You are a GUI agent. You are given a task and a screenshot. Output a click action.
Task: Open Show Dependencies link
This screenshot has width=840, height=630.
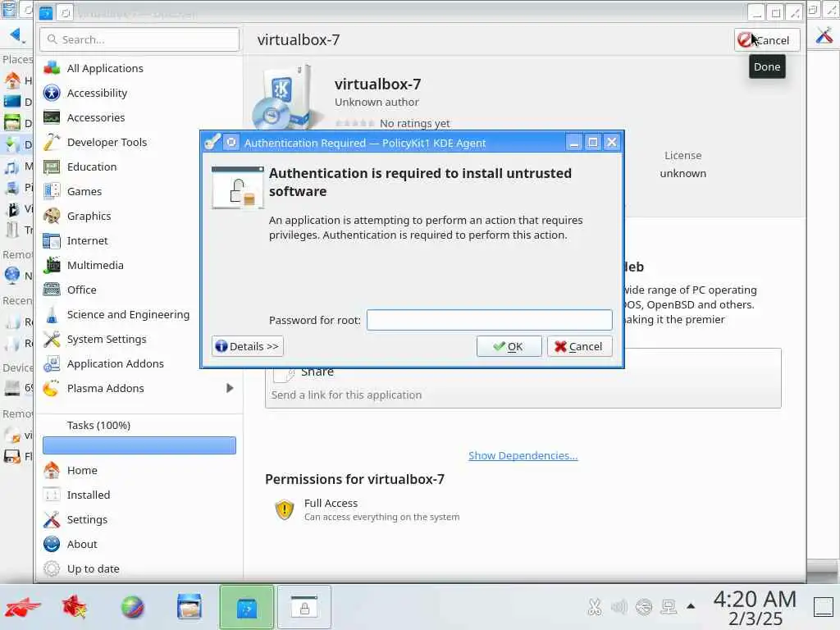coord(523,455)
